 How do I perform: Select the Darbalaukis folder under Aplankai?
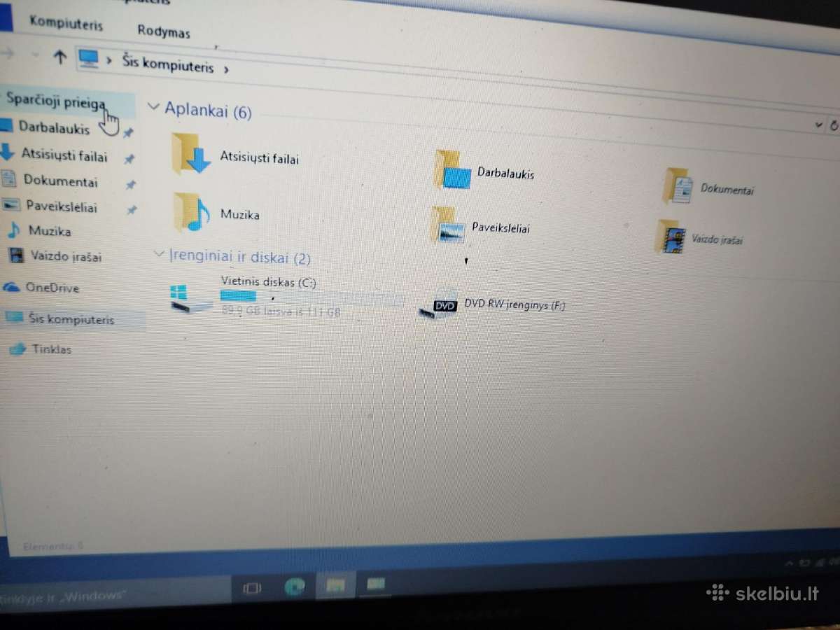[484, 170]
